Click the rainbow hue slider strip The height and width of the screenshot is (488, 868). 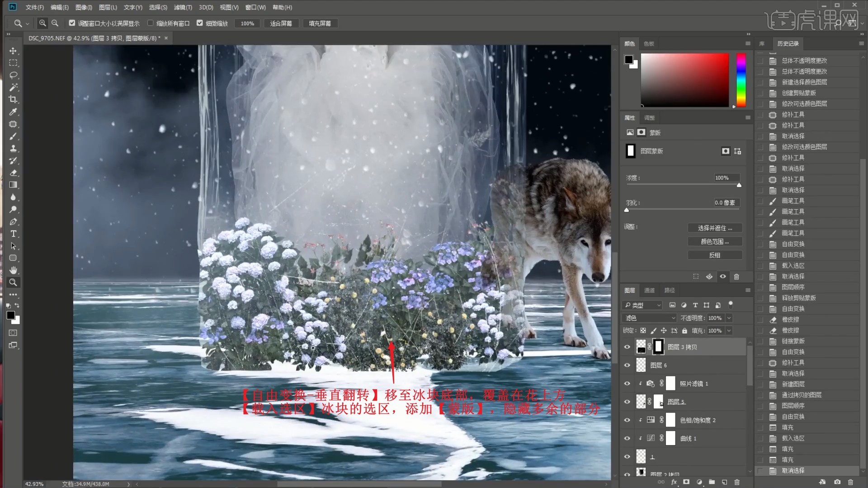741,80
